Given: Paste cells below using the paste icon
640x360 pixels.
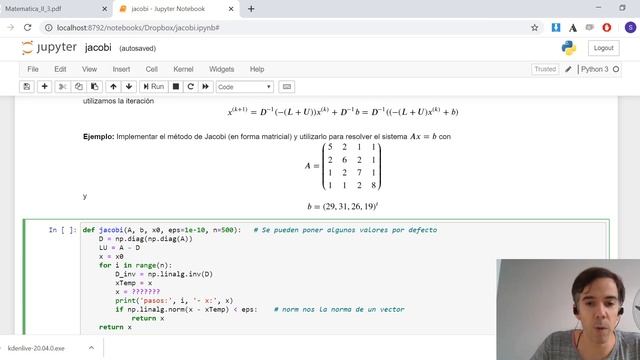Looking at the screenshot, I should point(94,87).
